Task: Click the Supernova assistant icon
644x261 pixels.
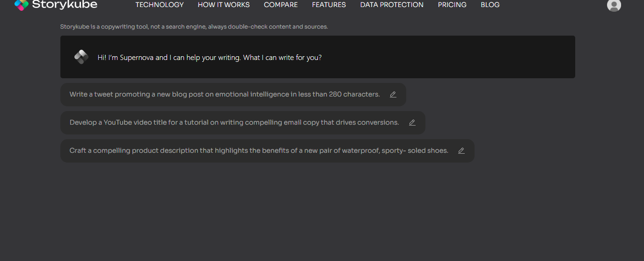Action: click(81, 57)
